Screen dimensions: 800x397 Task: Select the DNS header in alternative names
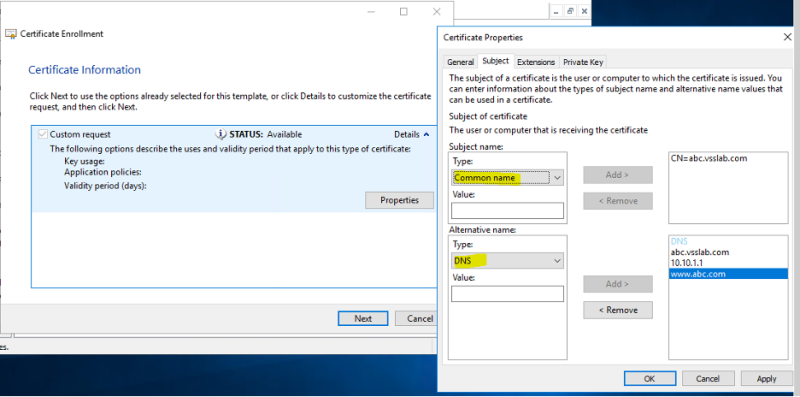coord(679,241)
